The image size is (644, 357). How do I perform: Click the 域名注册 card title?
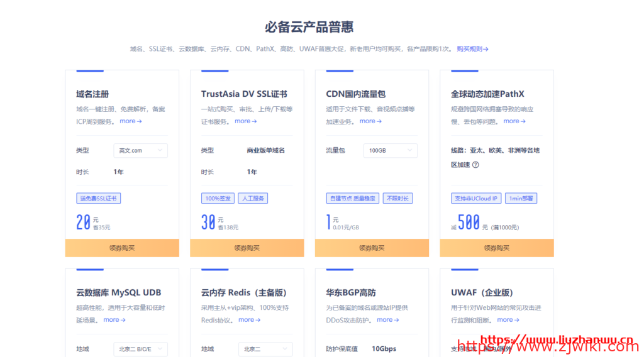(x=92, y=94)
